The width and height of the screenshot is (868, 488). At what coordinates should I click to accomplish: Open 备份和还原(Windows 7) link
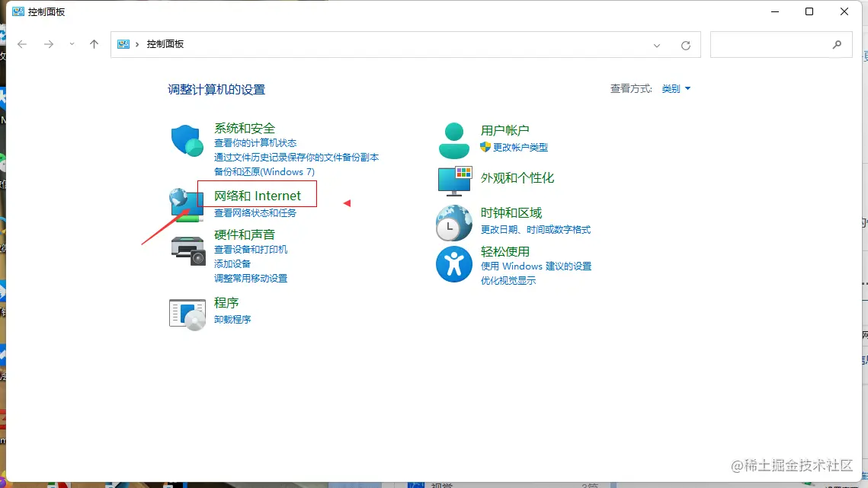264,172
